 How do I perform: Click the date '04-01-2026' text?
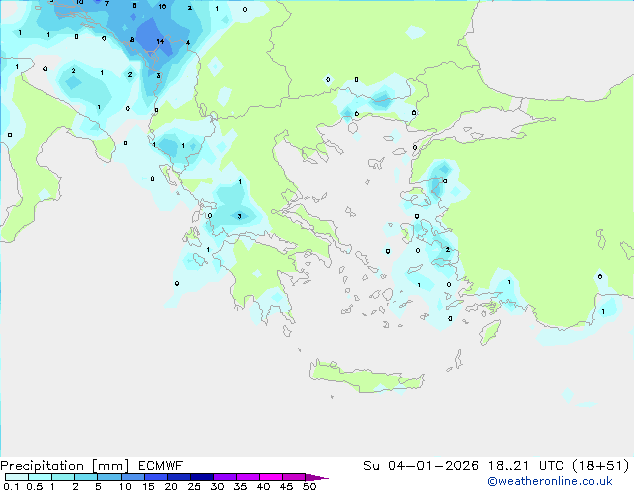coord(433,466)
